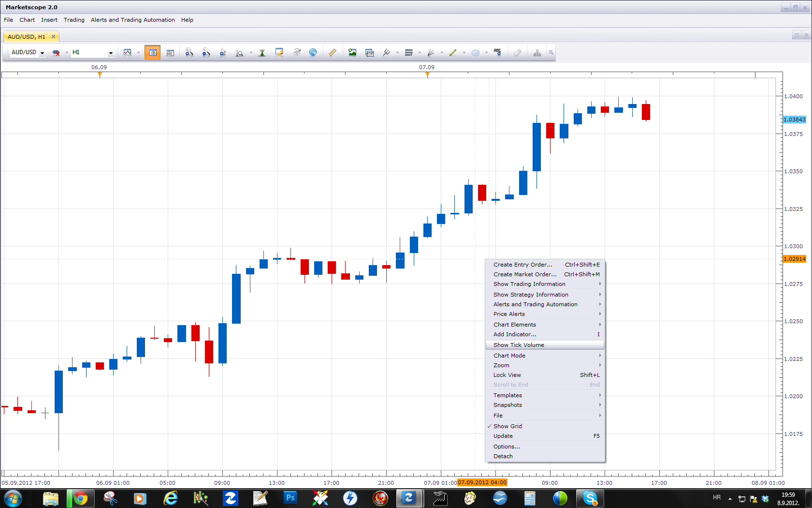812x508 pixels.
Task: Click the ABC text label tool
Action: pyautogui.click(x=497, y=53)
